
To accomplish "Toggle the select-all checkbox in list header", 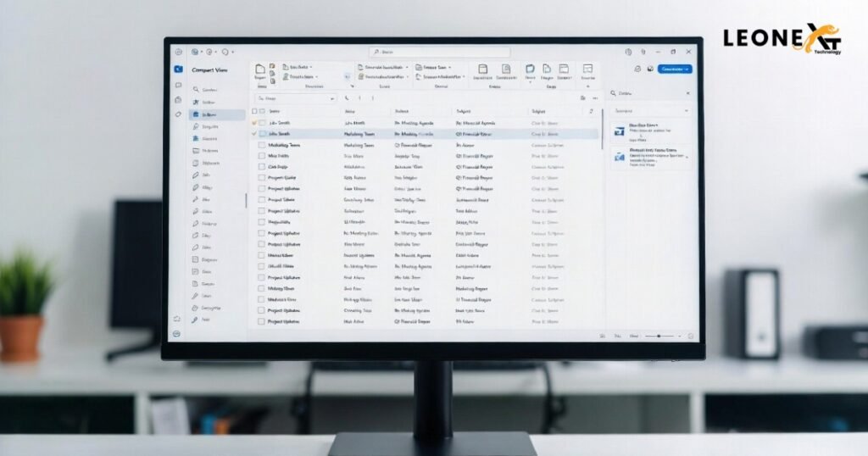I will pos(254,111).
